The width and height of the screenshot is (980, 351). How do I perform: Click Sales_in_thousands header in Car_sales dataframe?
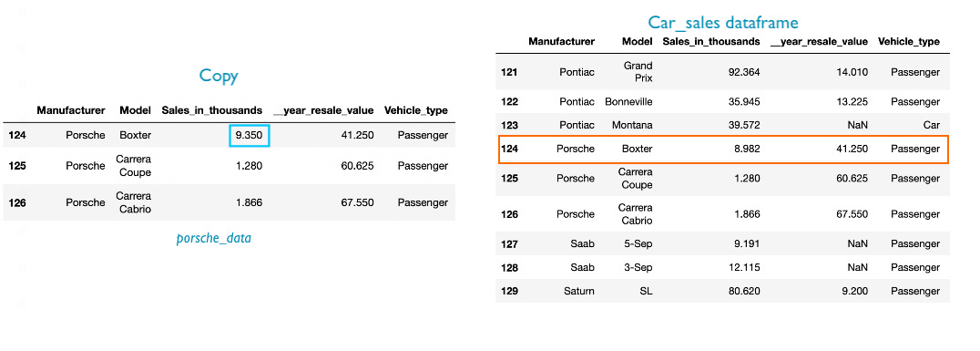coord(711,41)
